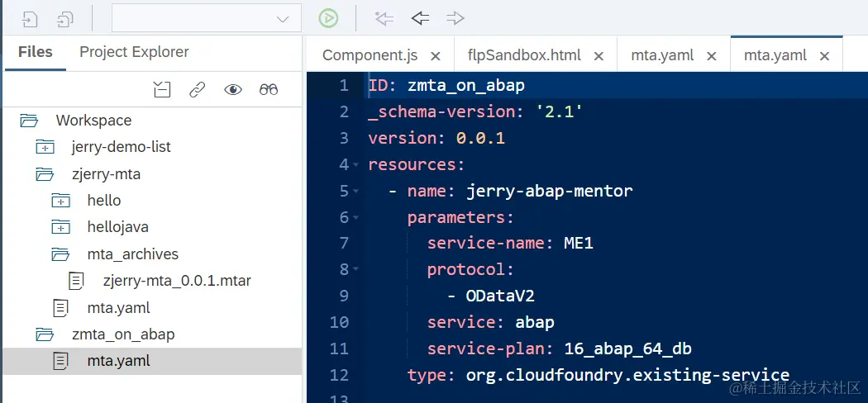The image size is (868, 403).
Task: Navigate back with the left arrow
Action: click(420, 18)
